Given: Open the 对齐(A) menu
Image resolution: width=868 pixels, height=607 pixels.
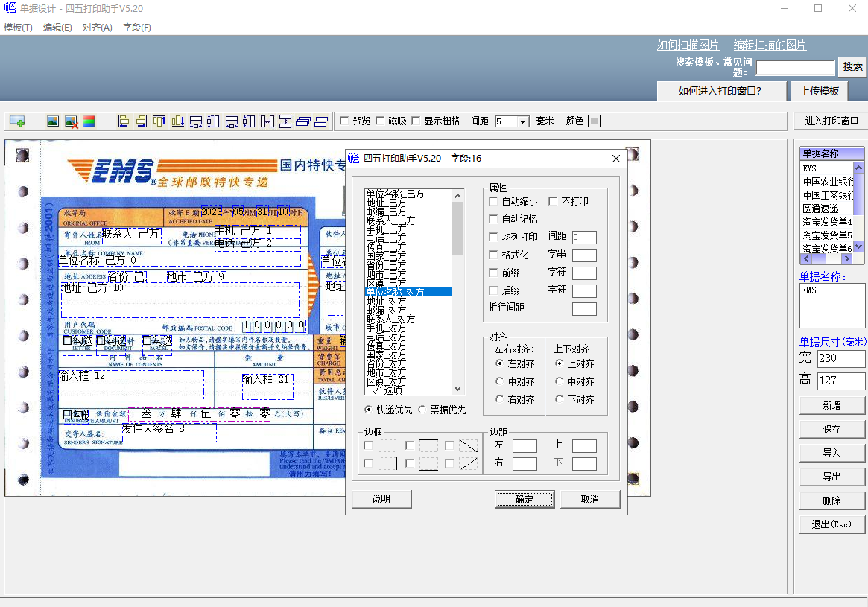Looking at the screenshot, I should click(x=97, y=28).
